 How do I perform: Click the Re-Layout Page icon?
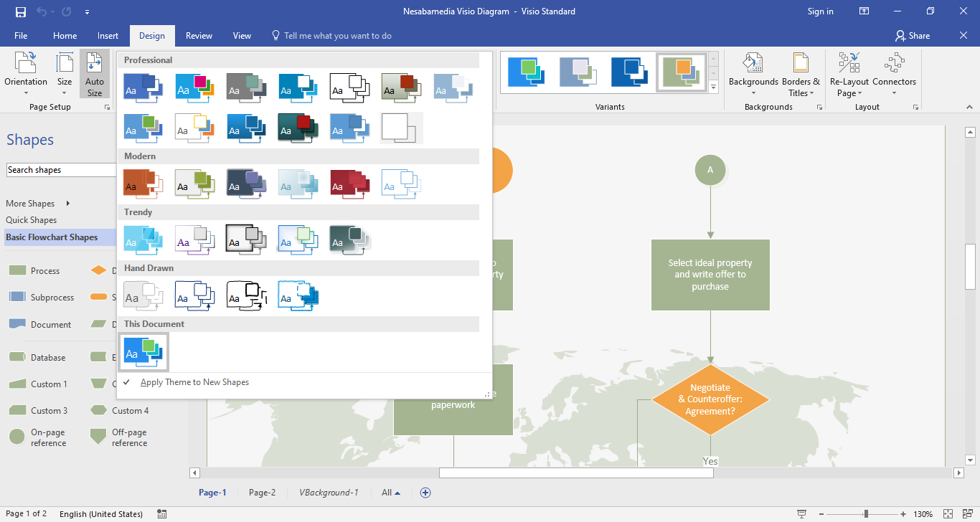pos(849,65)
